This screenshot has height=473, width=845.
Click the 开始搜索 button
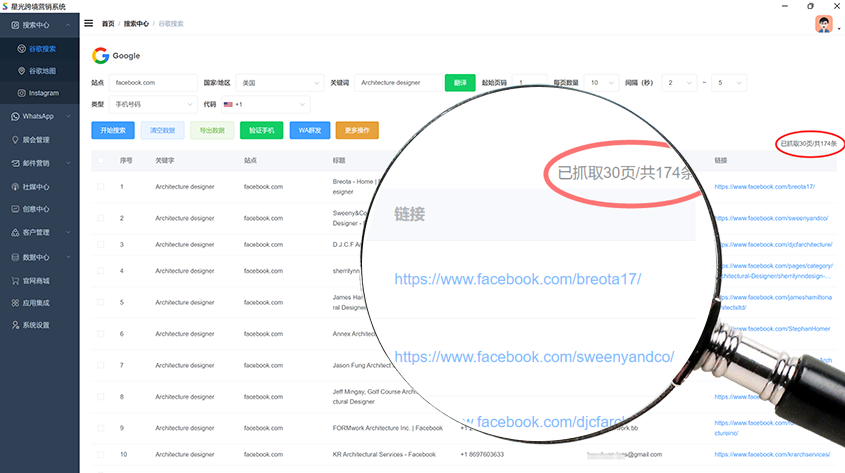pos(113,130)
